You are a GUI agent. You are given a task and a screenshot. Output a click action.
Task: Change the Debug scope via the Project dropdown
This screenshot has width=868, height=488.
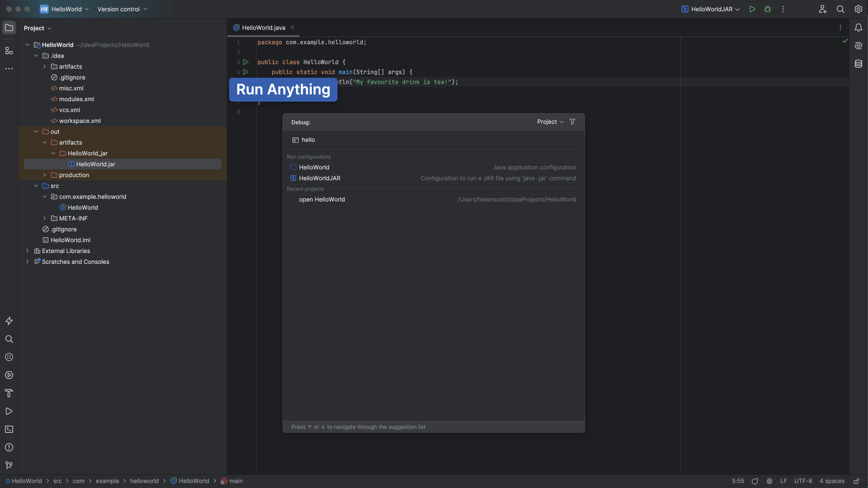(549, 122)
